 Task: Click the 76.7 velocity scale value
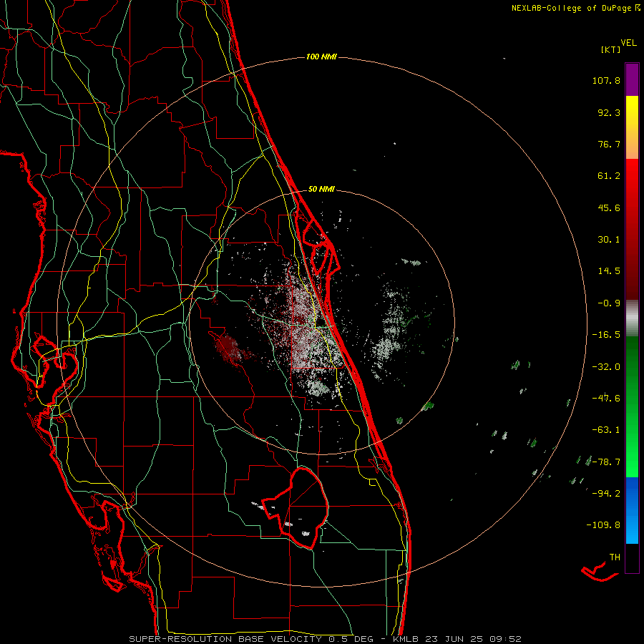click(609, 144)
